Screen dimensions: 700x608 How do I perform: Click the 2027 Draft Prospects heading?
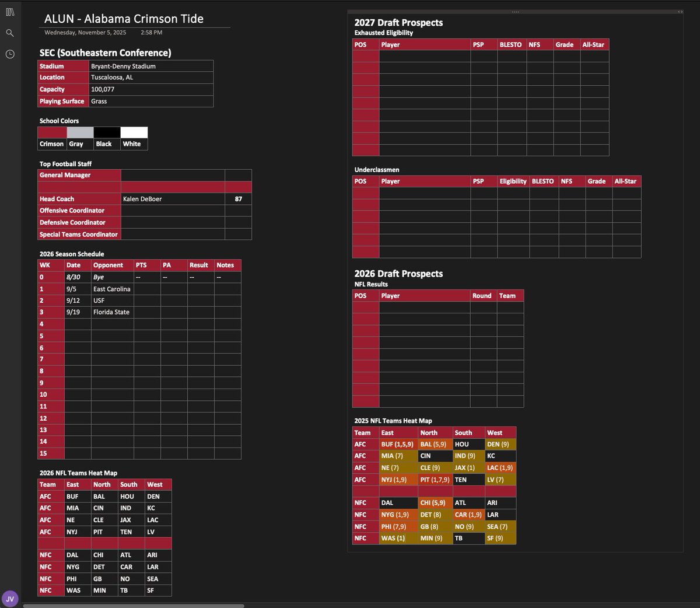[398, 23]
